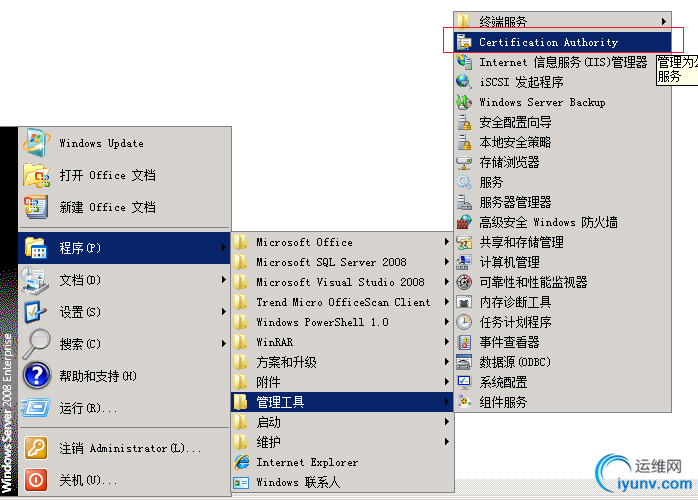
Task: Click the iSCSI Initiator globe icon
Action: click(x=464, y=82)
